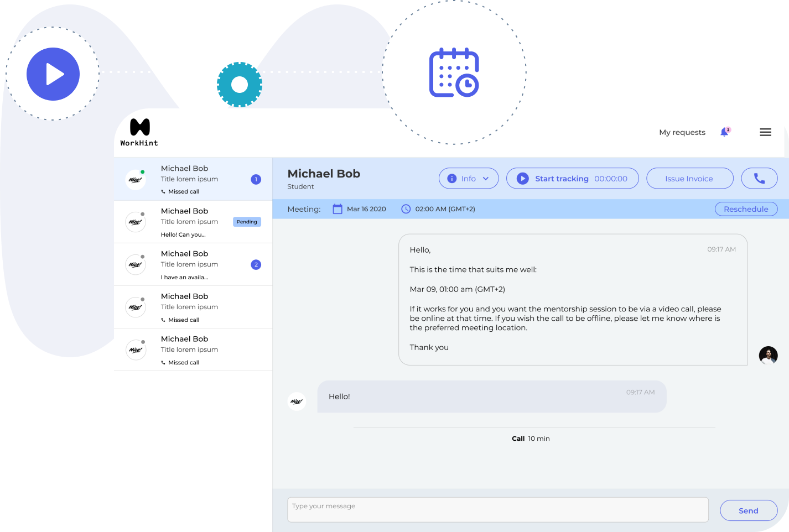
Task: Start time tracking with play button
Action: (523, 179)
